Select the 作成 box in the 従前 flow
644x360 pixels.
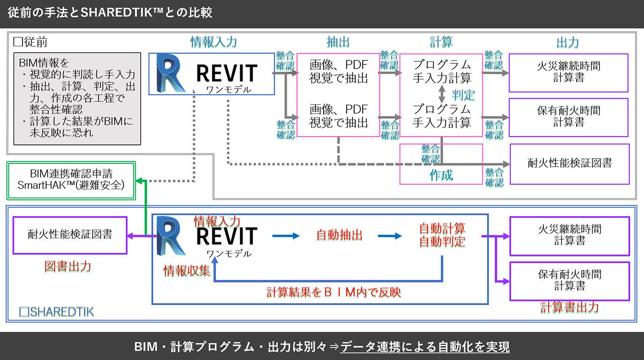pos(441,174)
